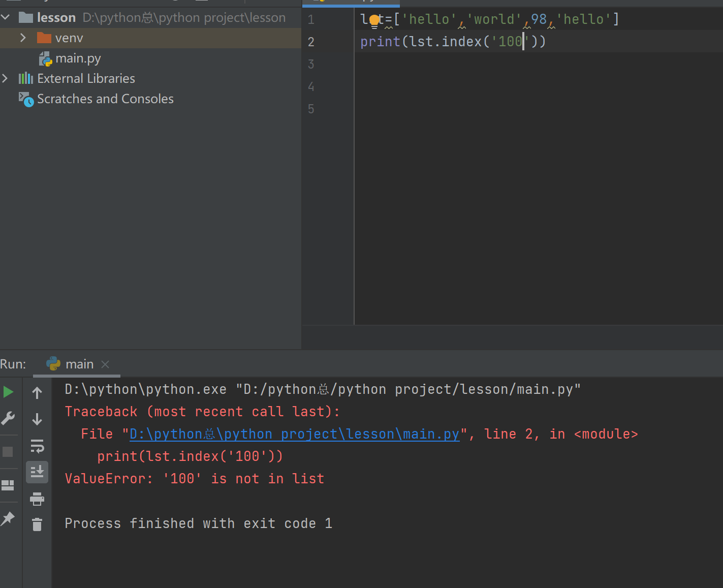Click the main.py Python file icon
Image resolution: width=723 pixels, height=588 pixels.
click(46, 59)
